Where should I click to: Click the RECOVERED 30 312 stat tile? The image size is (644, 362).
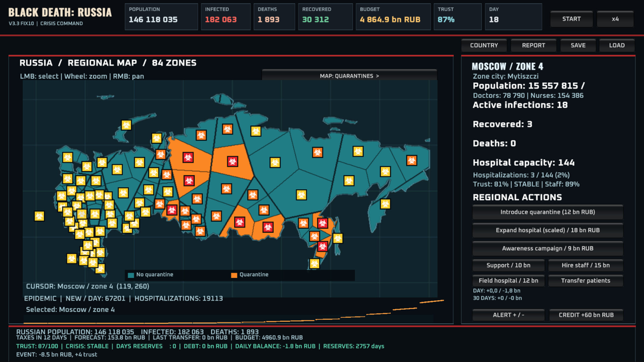pos(325,17)
